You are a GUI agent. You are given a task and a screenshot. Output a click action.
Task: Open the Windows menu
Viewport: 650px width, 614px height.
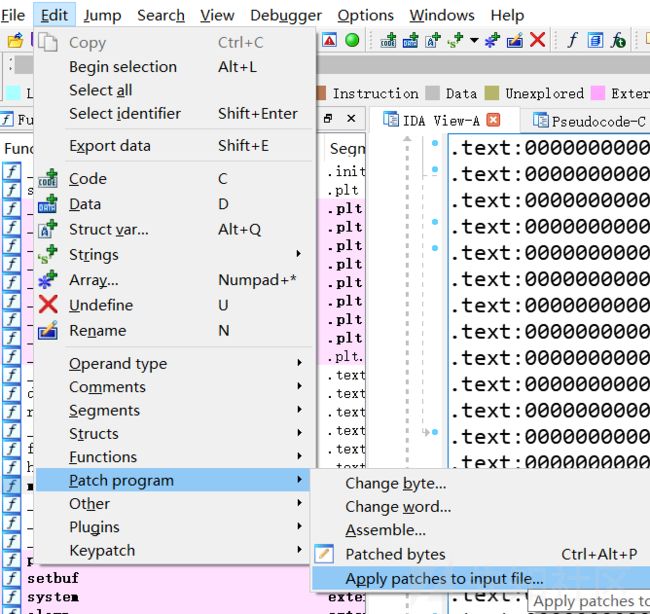coord(442,15)
